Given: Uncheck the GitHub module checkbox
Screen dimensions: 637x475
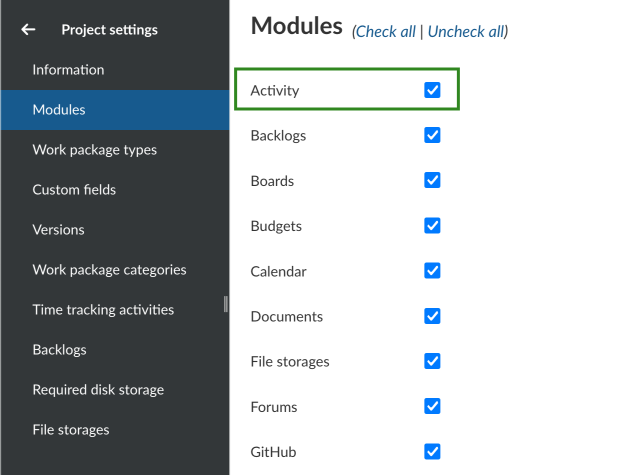Looking at the screenshot, I should click(432, 451).
